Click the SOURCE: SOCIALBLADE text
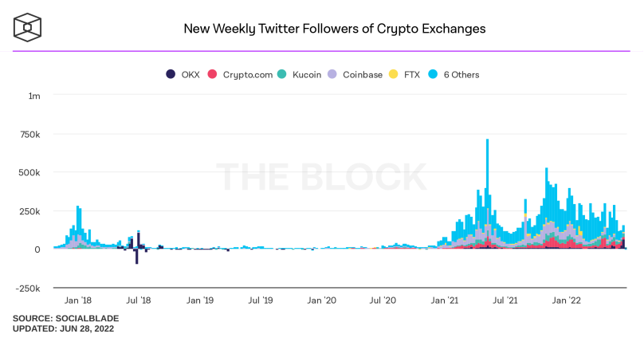644x338 pixels. (x=65, y=318)
